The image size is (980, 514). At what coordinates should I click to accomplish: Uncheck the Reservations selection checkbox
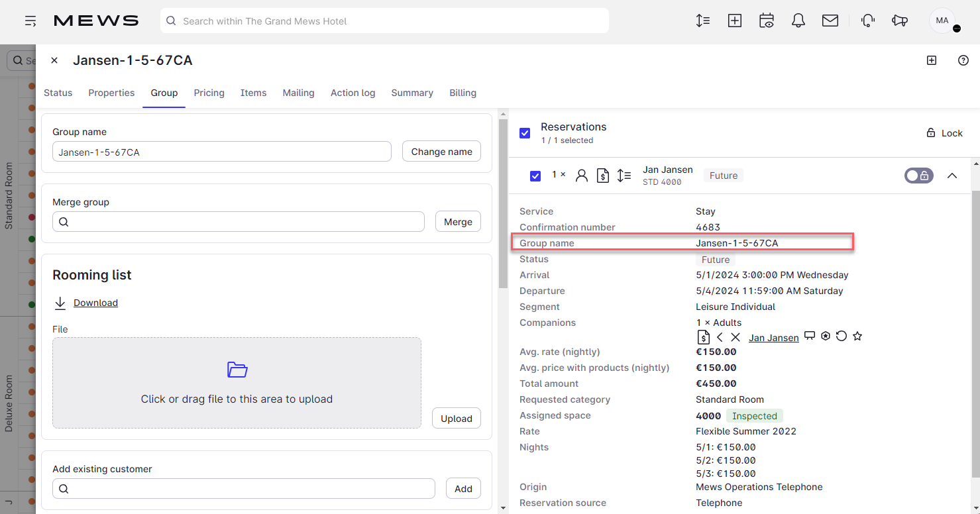click(x=525, y=132)
